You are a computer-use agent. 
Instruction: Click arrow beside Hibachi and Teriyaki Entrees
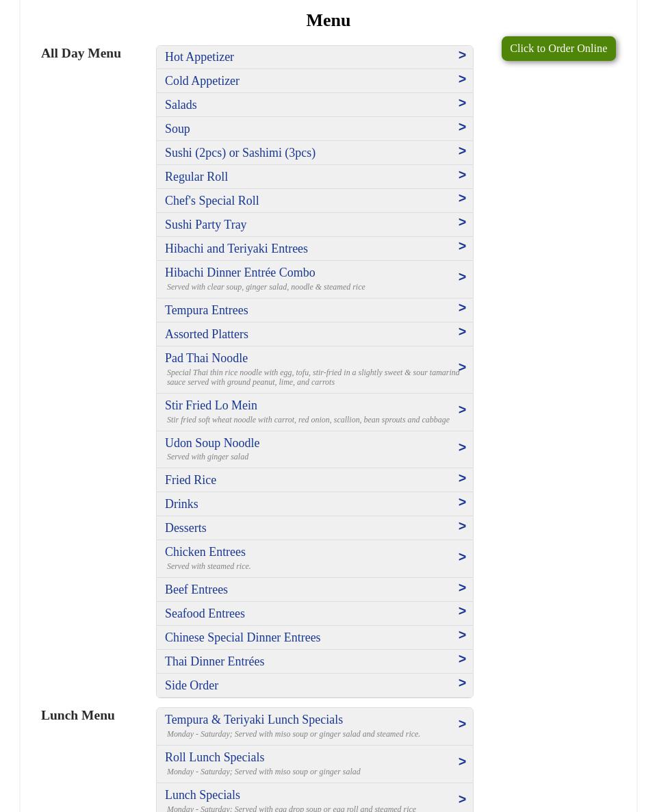tap(462, 246)
